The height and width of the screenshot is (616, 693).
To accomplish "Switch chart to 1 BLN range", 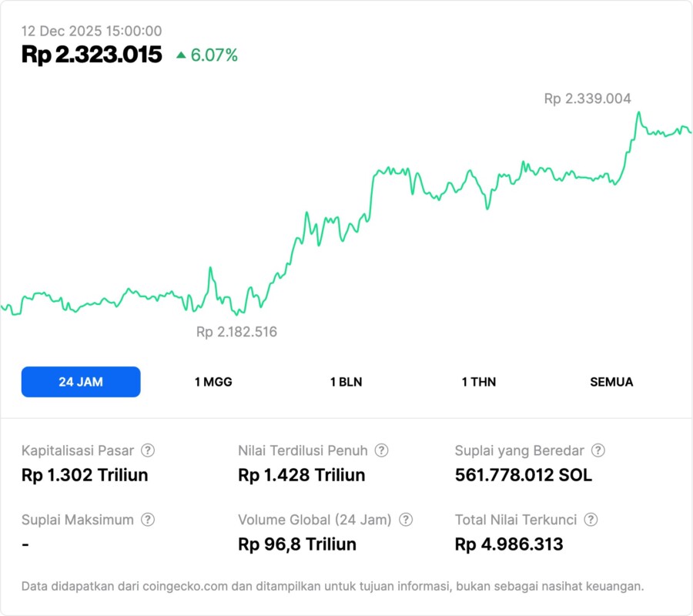I will [x=346, y=382].
